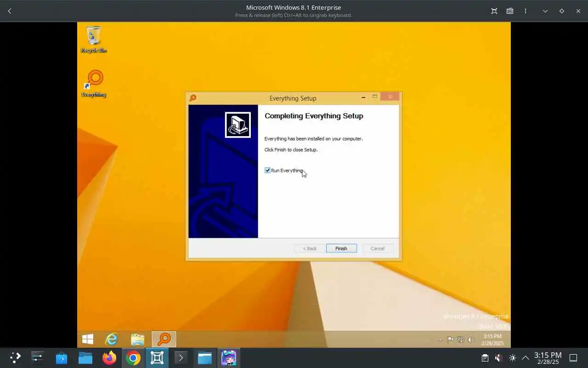The height and width of the screenshot is (368, 588).
Task: Open the terminal launcher icon
Action: [x=181, y=357]
